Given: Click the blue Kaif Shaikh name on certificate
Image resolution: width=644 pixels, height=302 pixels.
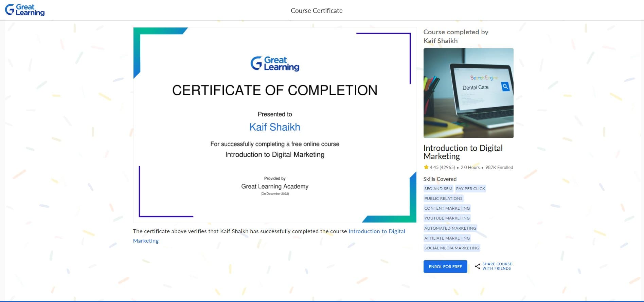Looking at the screenshot, I should point(275,127).
